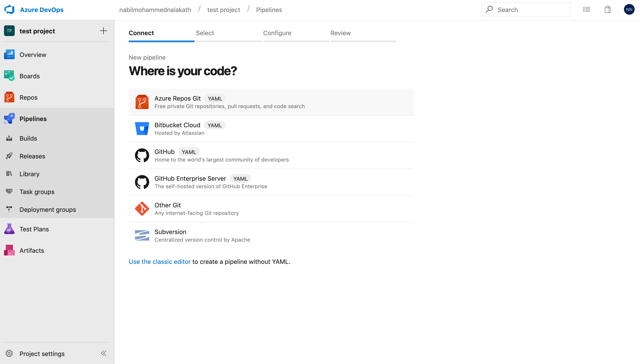
Task: Open the Repos section icon
Action: (9, 97)
